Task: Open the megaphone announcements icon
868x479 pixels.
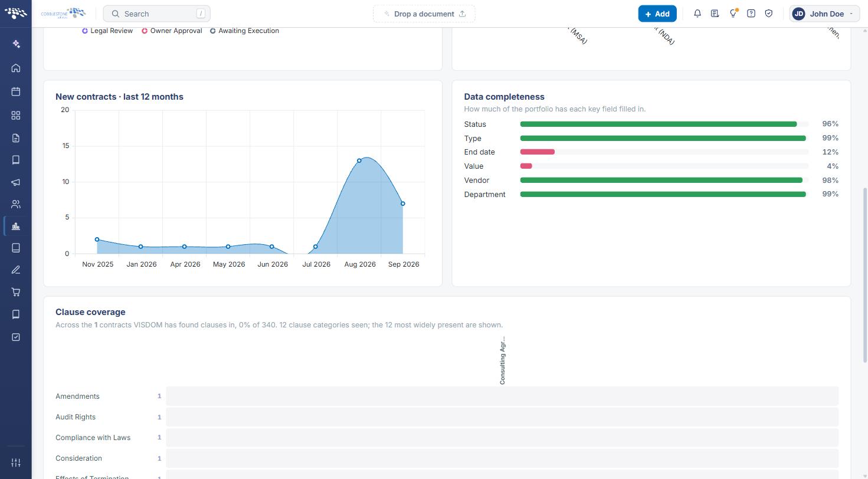Action: point(16,182)
